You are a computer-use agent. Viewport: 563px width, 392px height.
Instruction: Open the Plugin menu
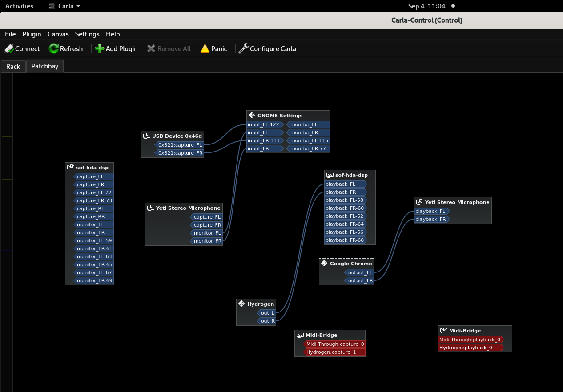32,34
